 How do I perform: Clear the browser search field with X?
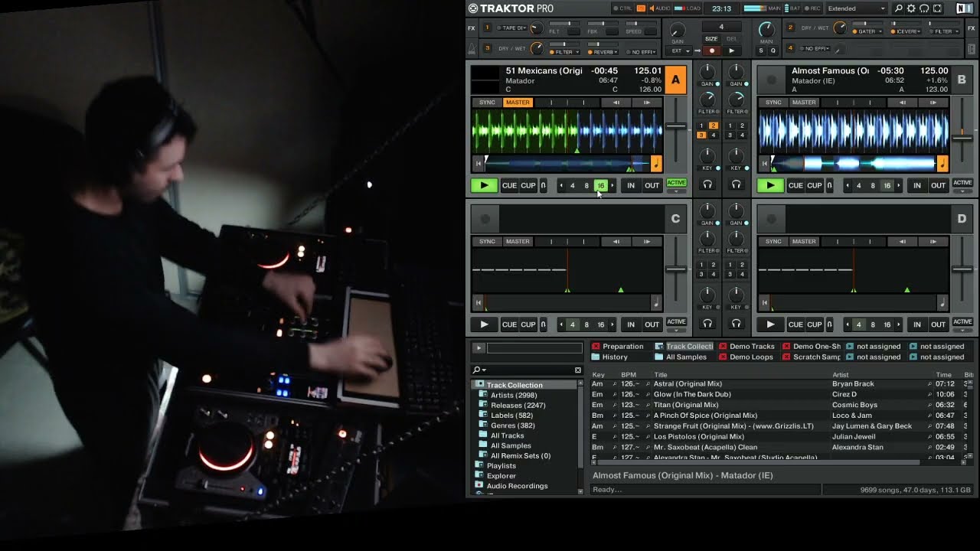tap(578, 370)
